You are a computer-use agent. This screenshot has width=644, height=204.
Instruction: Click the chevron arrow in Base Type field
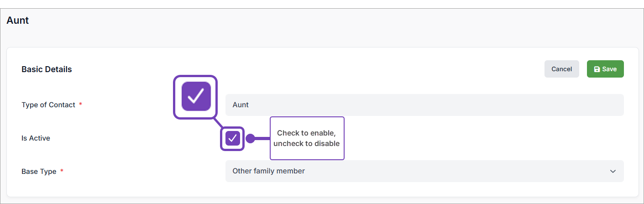pyautogui.click(x=613, y=171)
